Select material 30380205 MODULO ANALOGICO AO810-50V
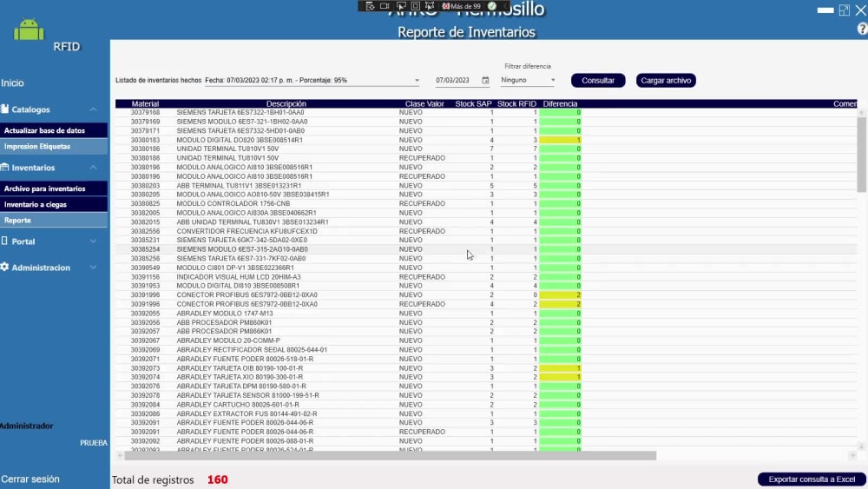868x489 pixels. tap(486, 195)
